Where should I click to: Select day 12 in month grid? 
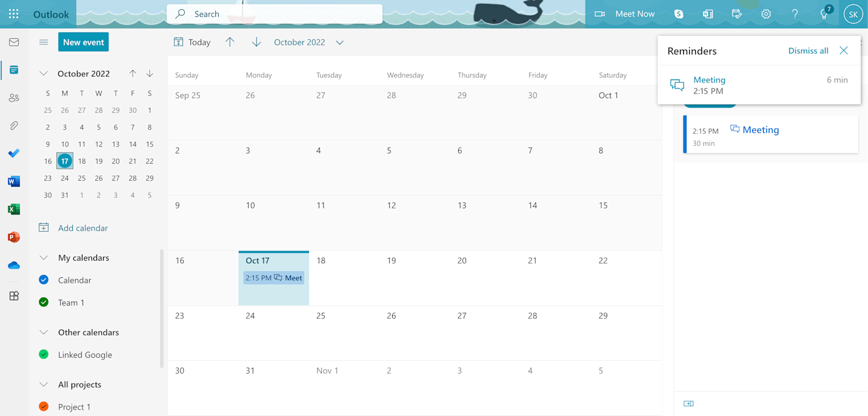[415, 223]
